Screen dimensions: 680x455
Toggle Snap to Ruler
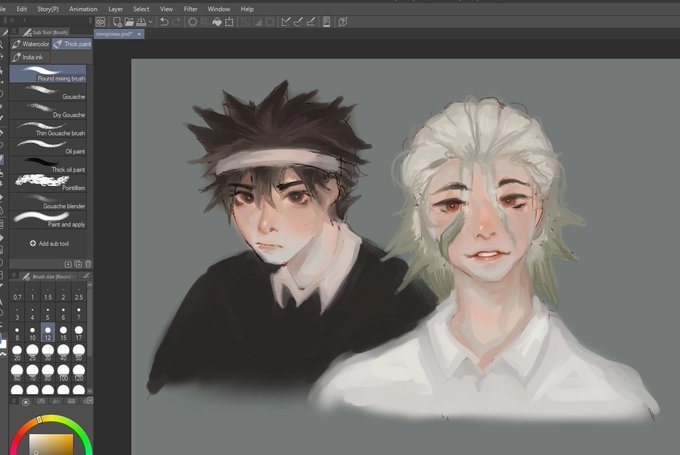point(285,22)
